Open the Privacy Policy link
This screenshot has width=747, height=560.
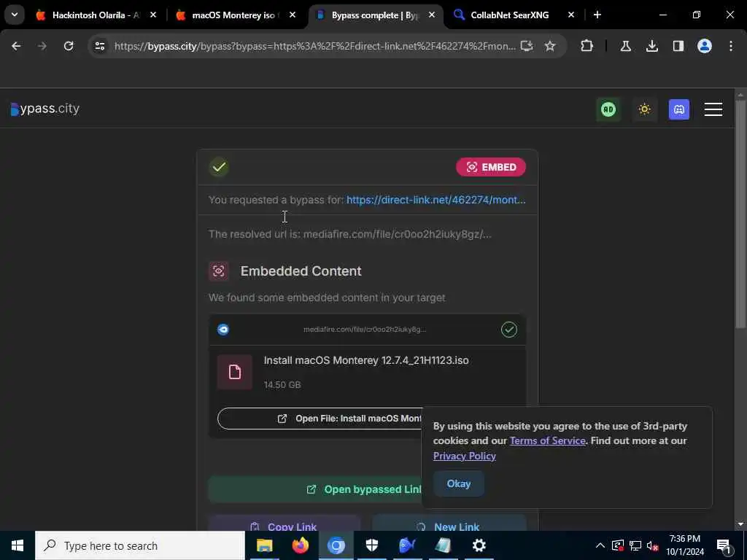[x=465, y=456]
